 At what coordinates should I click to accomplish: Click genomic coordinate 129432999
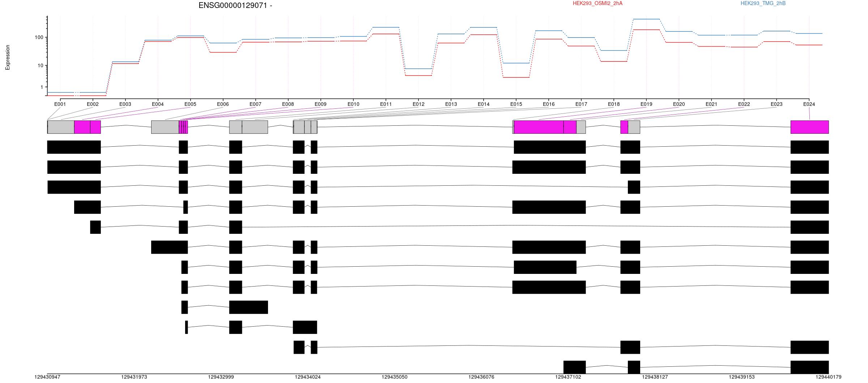pos(221,377)
